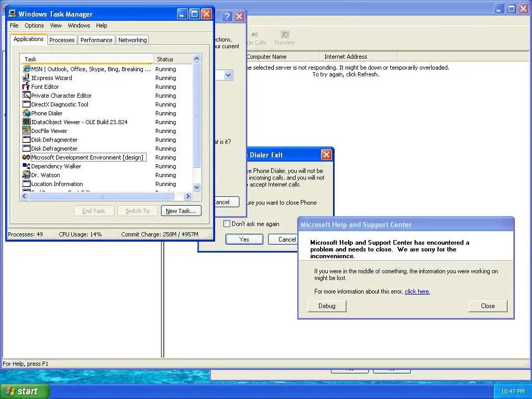Click the Phone Dialer task icon

[x=26, y=113]
